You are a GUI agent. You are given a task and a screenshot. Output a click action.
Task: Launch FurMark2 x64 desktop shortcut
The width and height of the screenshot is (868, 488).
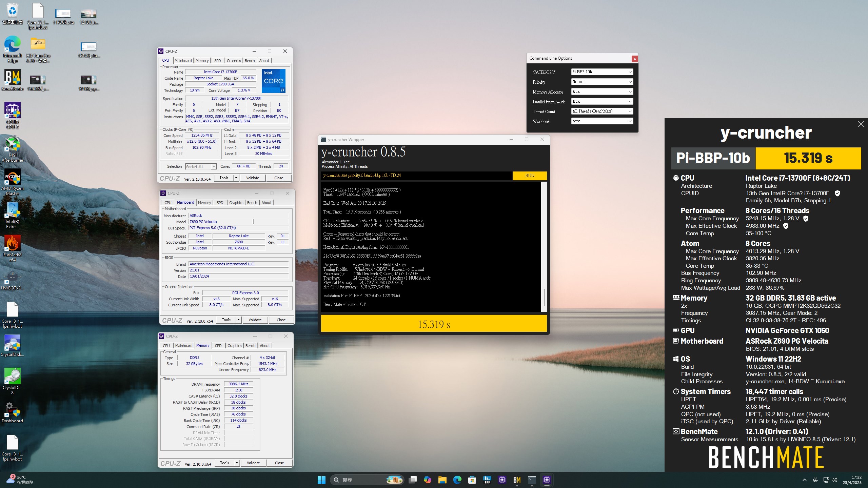(12, 248)
